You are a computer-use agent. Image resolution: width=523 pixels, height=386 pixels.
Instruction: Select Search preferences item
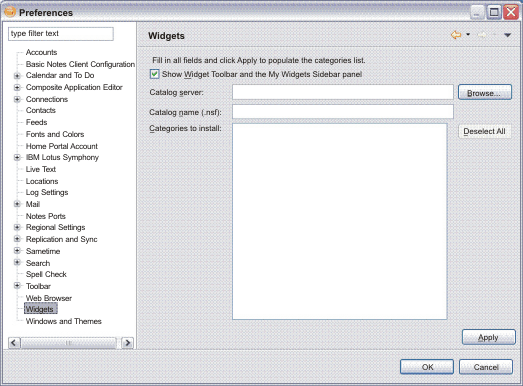point(38,263)
